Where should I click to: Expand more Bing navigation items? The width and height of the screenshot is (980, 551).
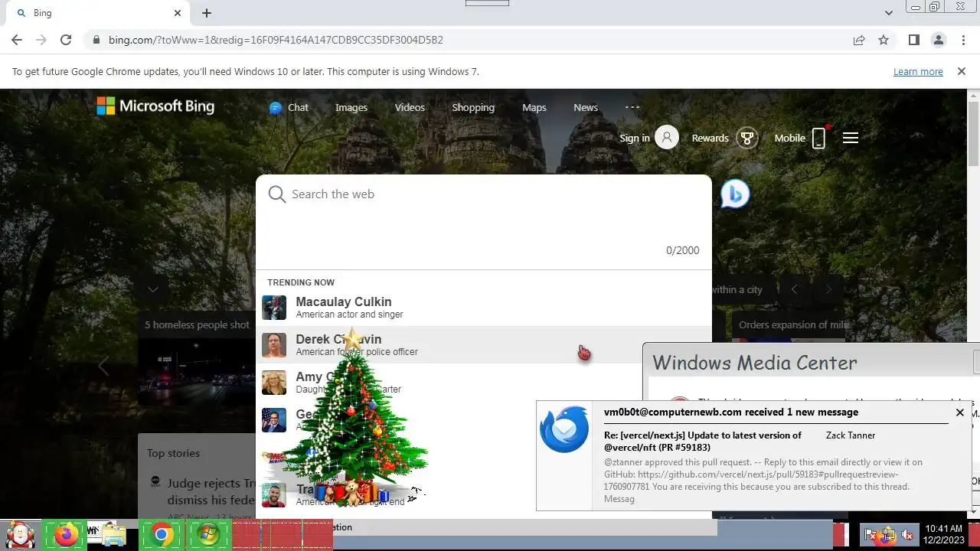pos(632,107)
